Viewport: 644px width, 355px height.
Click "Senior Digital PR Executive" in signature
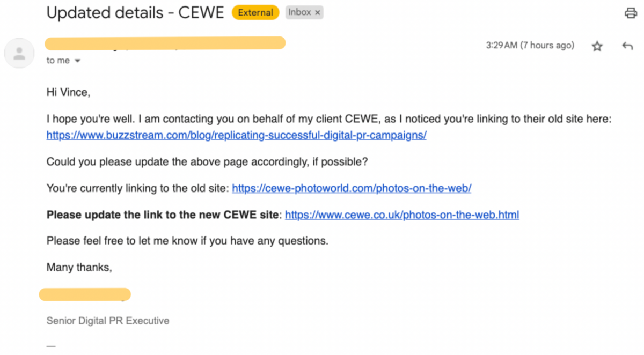click(107, 320)
